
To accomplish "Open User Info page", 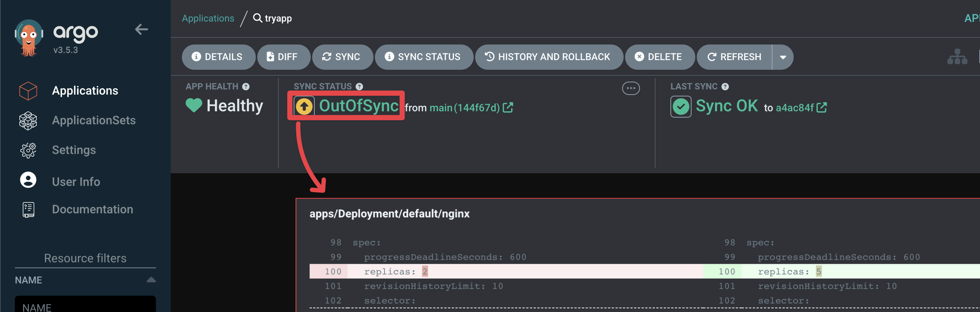I will 76,182.
